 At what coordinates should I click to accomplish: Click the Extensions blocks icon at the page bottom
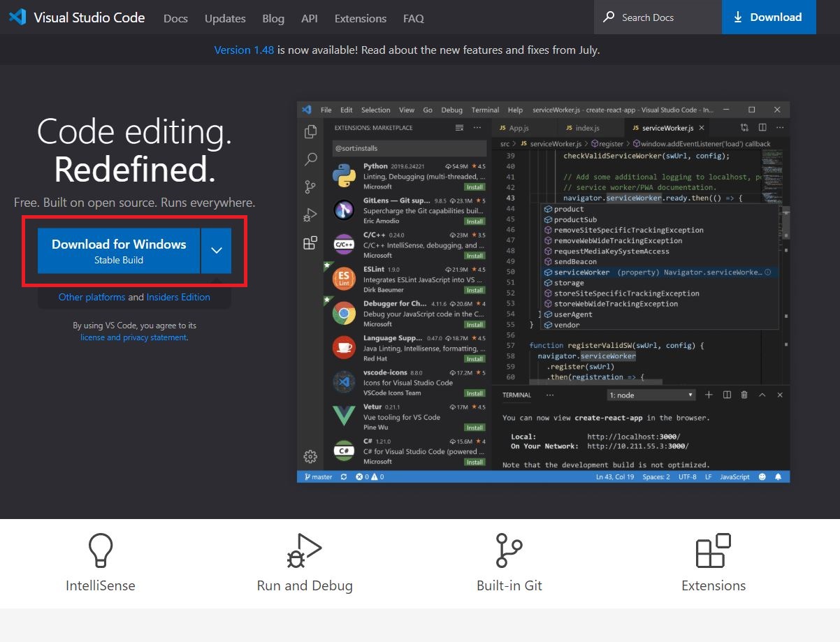(x=714, y=551)
